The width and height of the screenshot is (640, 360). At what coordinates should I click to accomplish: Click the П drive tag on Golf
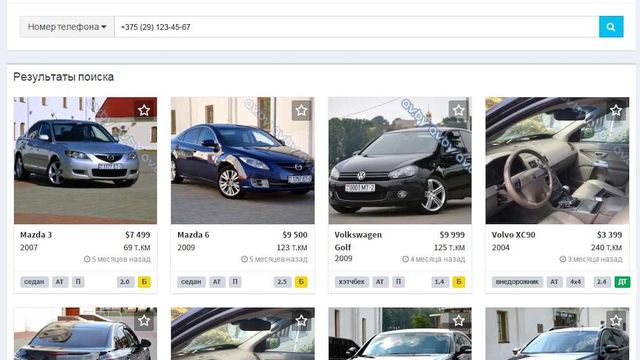[398, 282]
